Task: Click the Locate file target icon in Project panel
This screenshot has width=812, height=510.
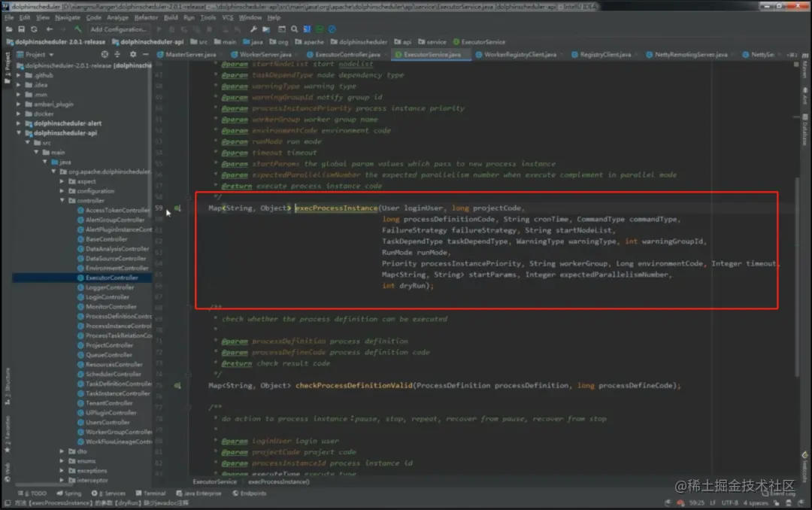Action: tap(105, 54)
